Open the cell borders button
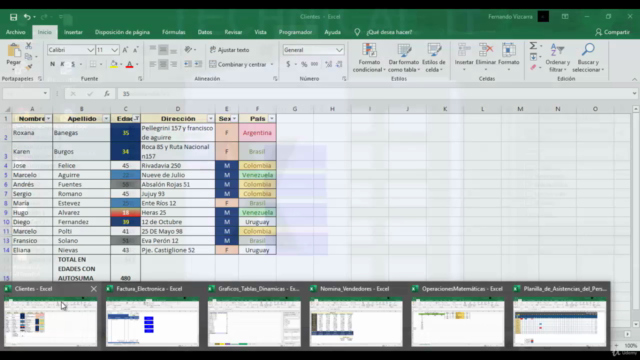Viewport: 640px width, 360px height. pyautogui.click(x=93, y=64)
